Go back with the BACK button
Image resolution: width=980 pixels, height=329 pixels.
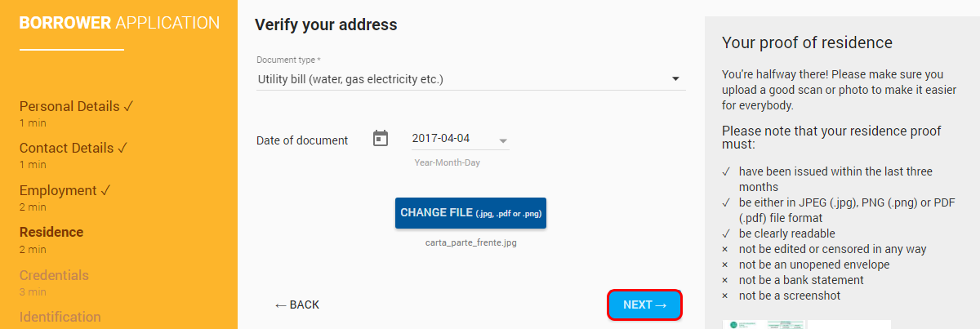(x=297, y=305)
